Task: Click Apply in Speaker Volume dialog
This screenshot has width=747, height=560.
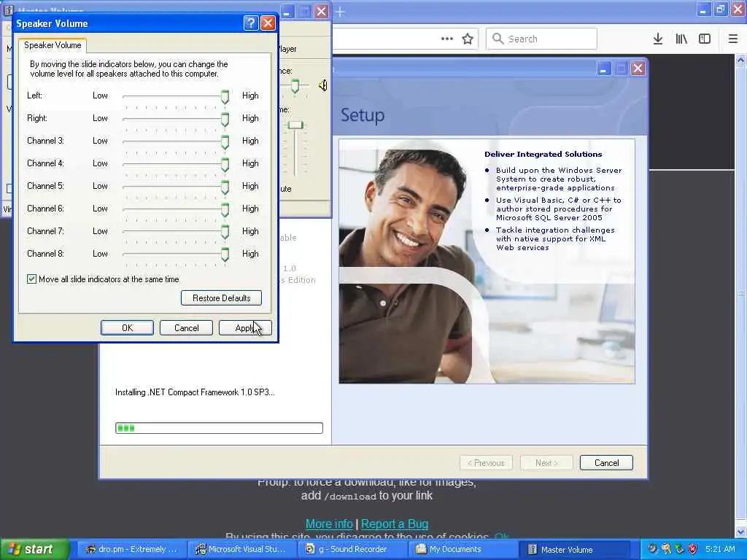Action: pyautogui.click(x=245, y=328)
